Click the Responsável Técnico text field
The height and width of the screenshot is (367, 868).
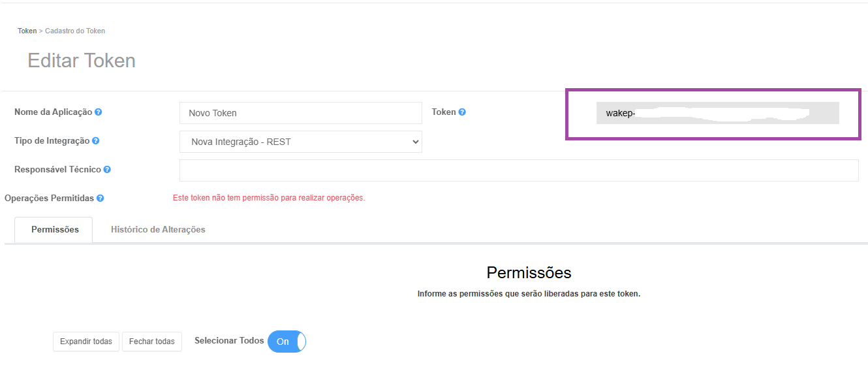click(519, 170)
